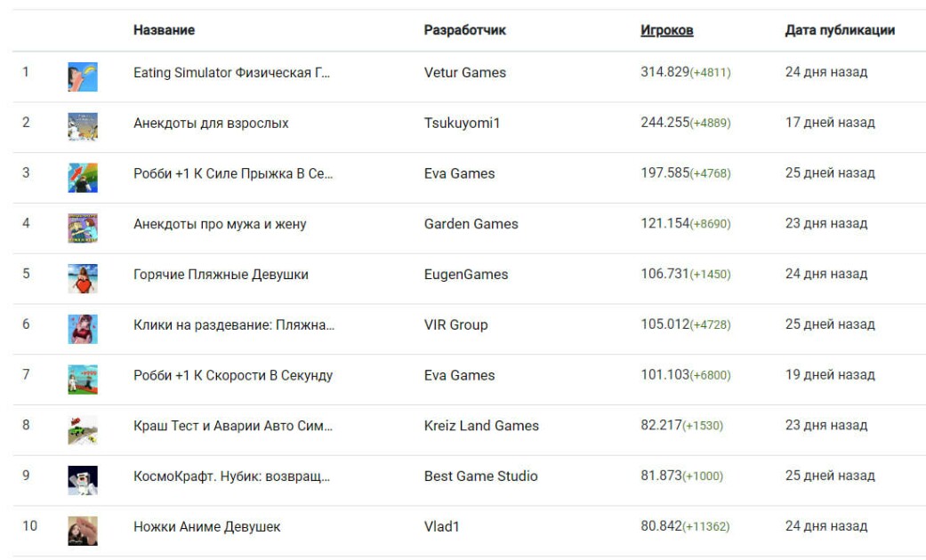This screenshot has width=926, height=560.
Task: Click the Клики на раздевание game icon
Action: click(83, 329)
